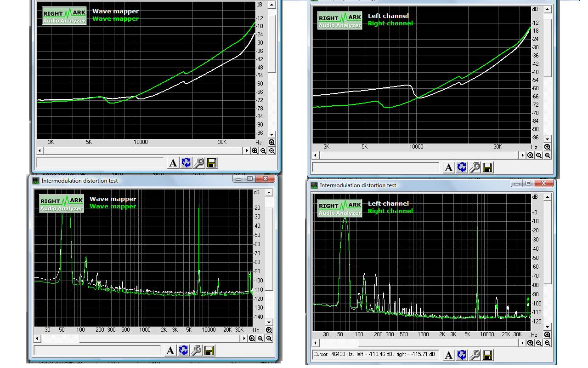The image size is (588, 368).
Task: Click floppy save icon in lower-right Intermodulation window
Action: click(488, 355)
